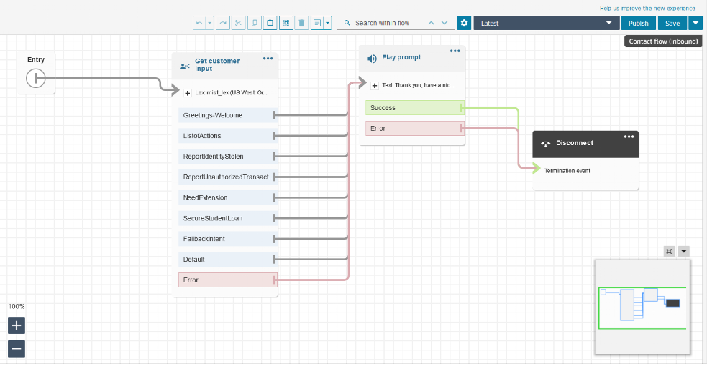Open Disconnect block options menu
This screenshot has height=366, width=708.
tap(629, 137)
